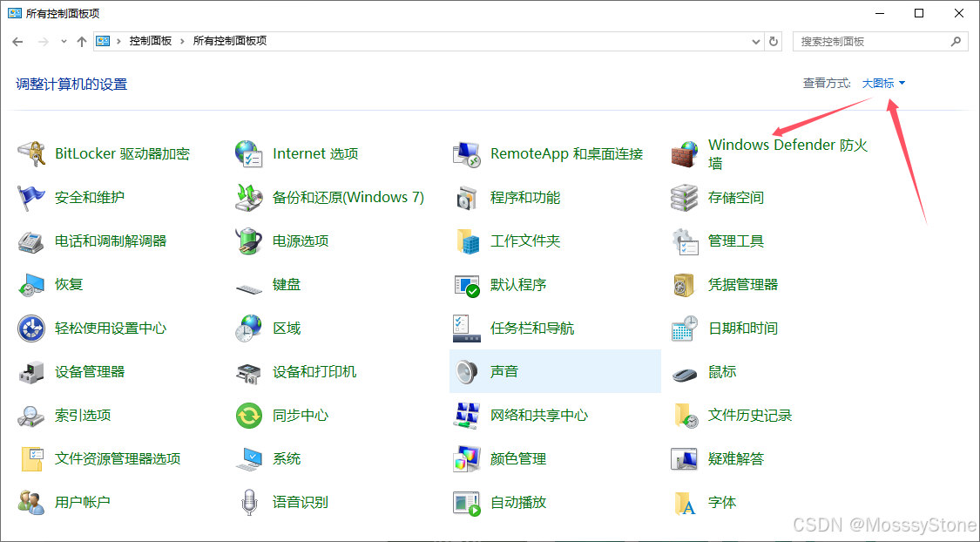
Task: Expand the address bar history dropdown arrow
Action: [x=756, y=41]
